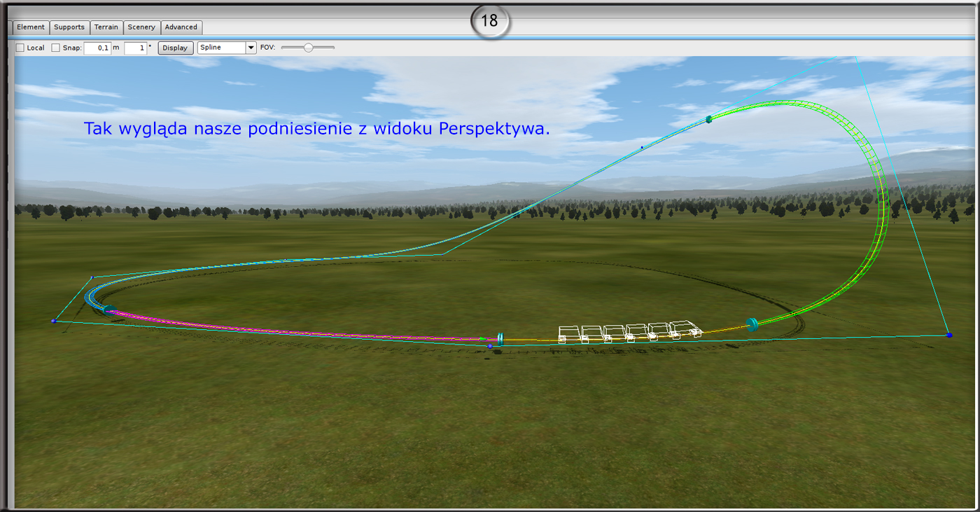Click the FOV slider handle

coord(308,48)
